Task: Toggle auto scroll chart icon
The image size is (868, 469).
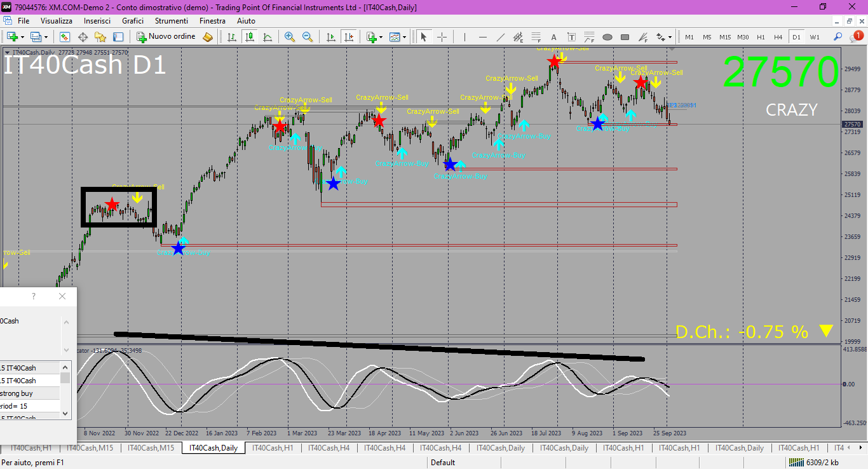Action: point(330,37)
